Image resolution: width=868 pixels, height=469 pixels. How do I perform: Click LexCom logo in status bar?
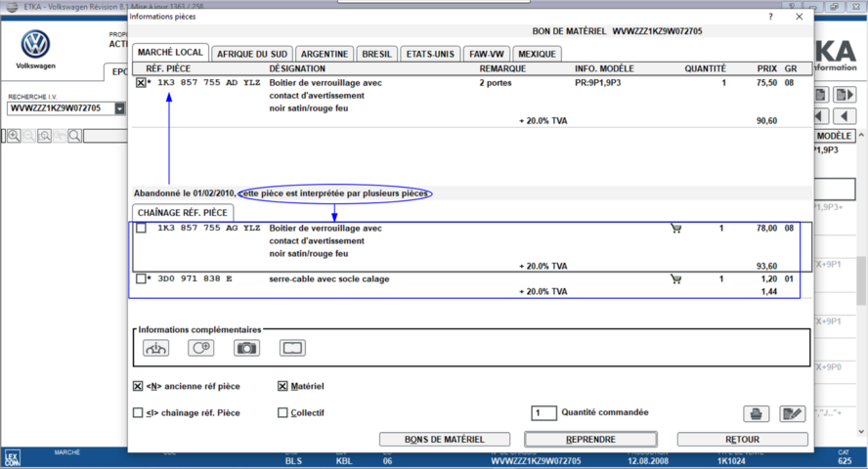coord(12,458)
